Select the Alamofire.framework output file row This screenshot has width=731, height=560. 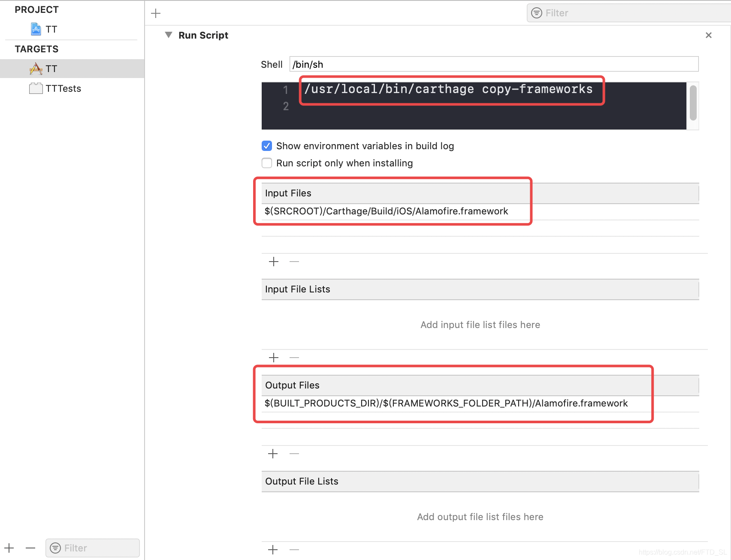(x=480, y=403)
